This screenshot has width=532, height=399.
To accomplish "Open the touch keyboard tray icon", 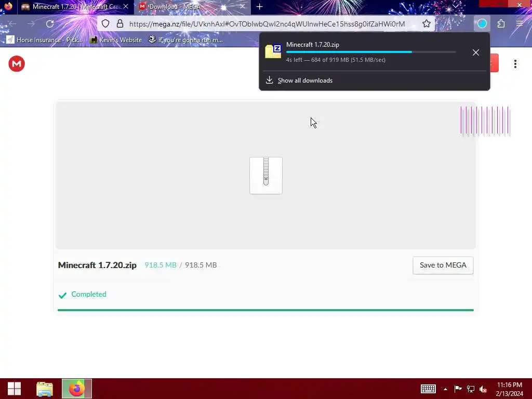I will coord(428,389).
